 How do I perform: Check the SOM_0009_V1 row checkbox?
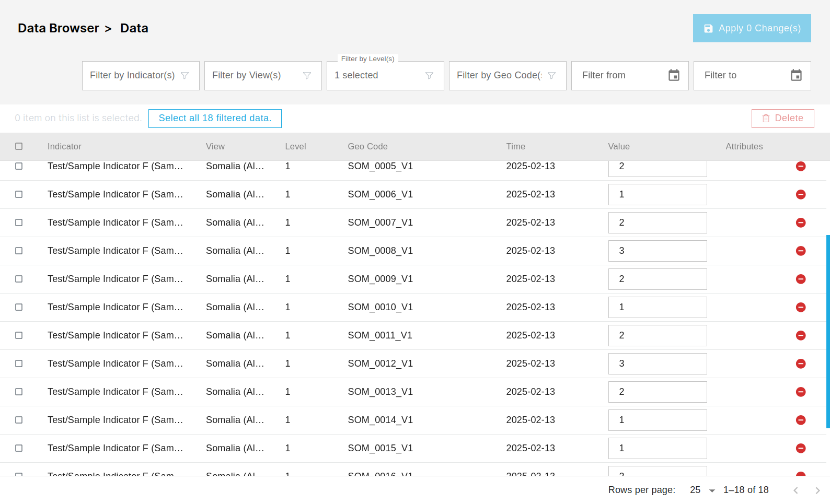[19, 279]
